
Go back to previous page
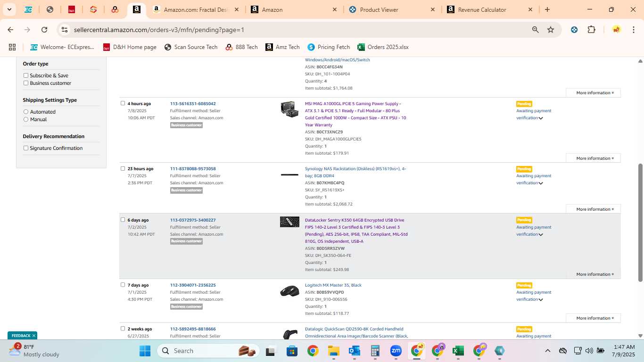10,30
